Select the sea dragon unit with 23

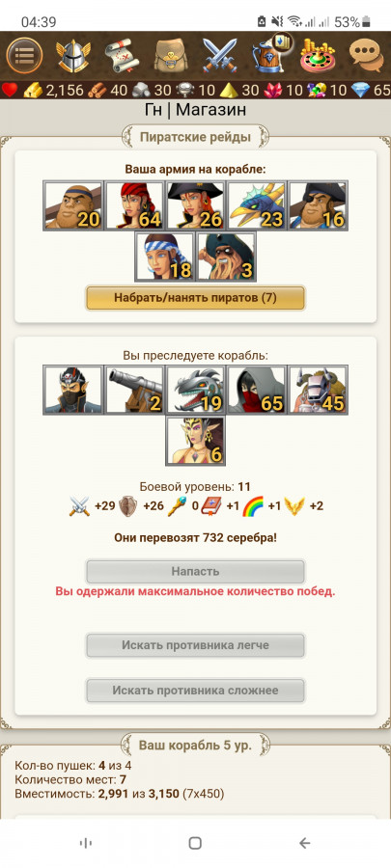(x=257, y=205)
